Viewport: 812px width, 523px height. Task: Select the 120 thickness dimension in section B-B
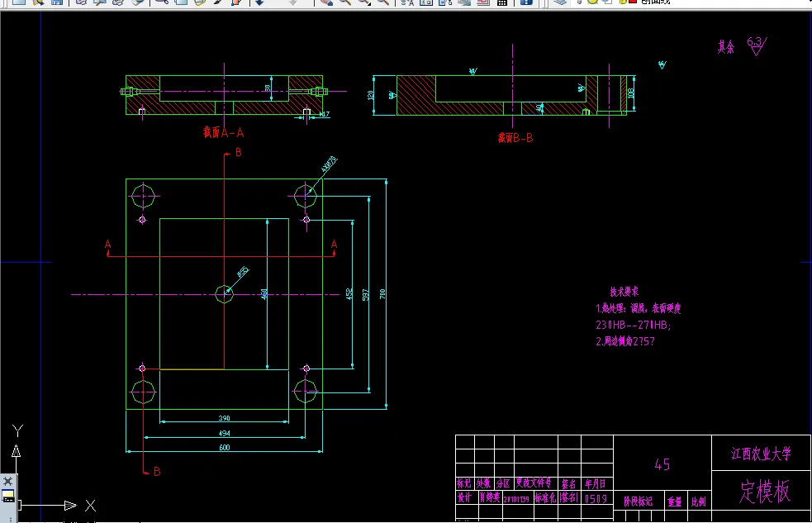pos(370,95)
